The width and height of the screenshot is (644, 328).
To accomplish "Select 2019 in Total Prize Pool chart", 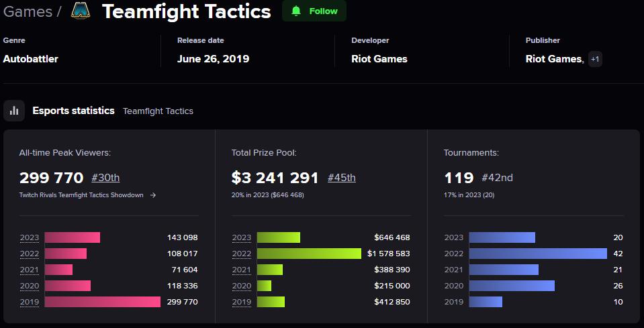I will [242, 302].
